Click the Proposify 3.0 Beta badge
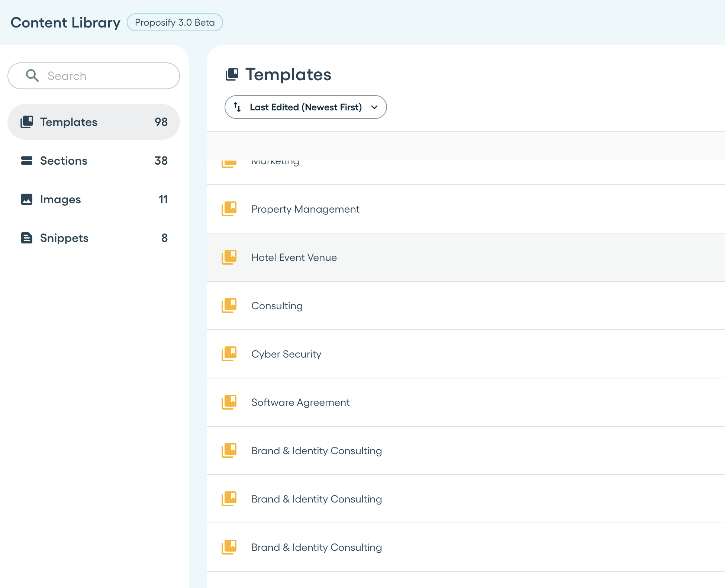 [175, 22]
